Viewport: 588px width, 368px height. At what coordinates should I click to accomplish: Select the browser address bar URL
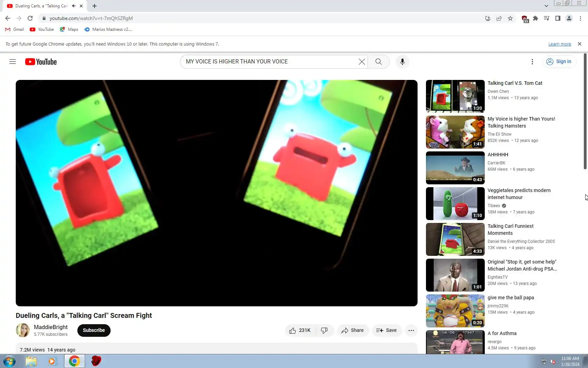[x=91, y=18]
